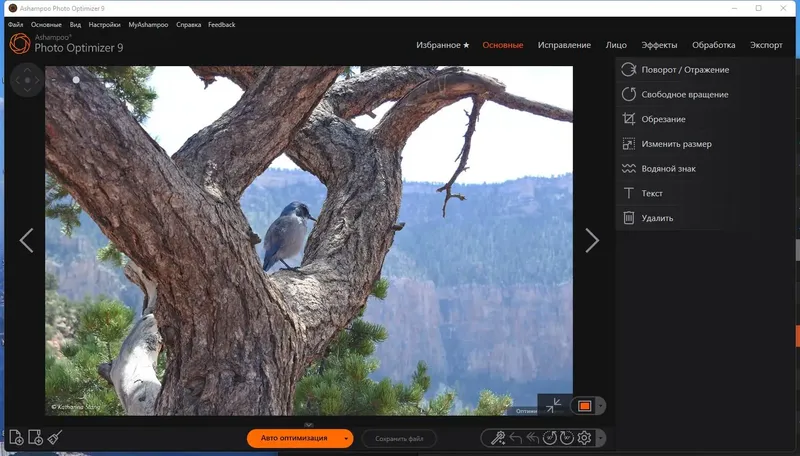Expand Авто оптимизация dropdown arrow

coord(346,438)
